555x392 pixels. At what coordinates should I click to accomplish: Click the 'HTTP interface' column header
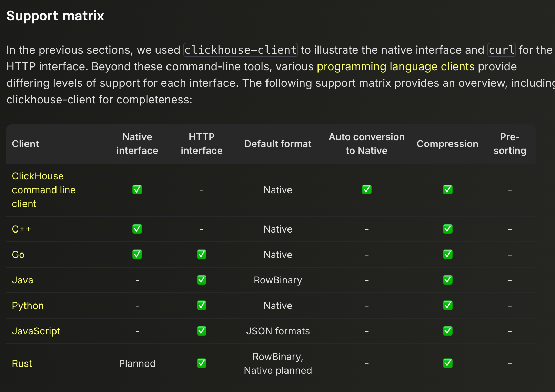coord(202,144)
